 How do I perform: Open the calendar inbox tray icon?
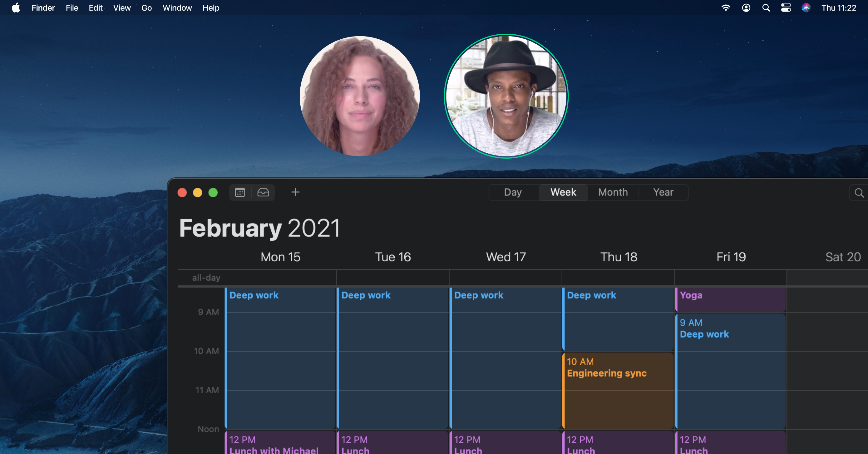point(263,192)
